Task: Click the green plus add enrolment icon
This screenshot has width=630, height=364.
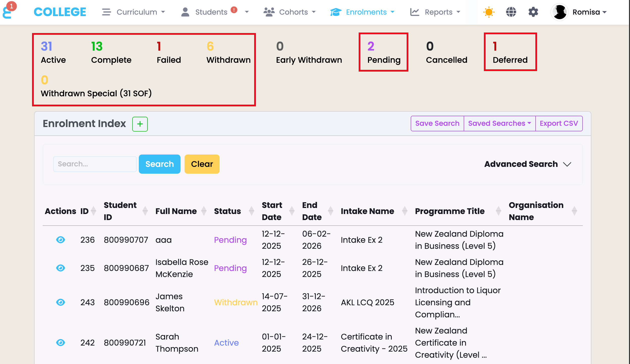Action: 140,124
